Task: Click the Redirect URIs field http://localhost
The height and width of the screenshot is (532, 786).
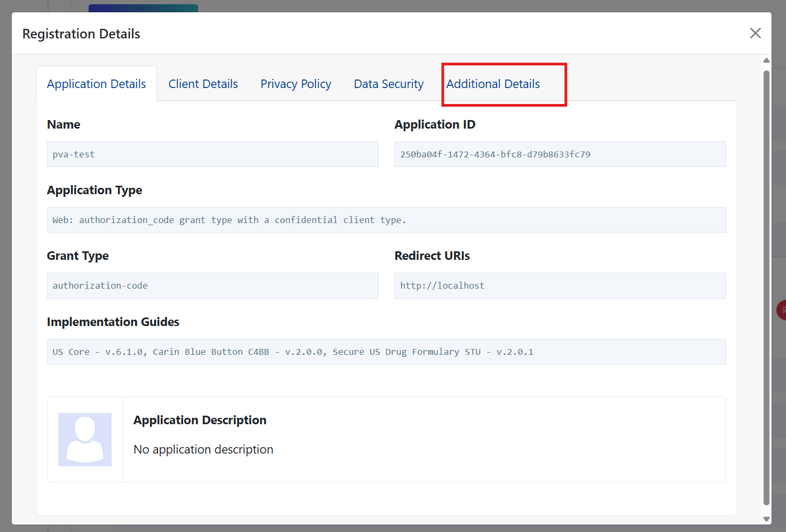Action: (x=560, y=285)
